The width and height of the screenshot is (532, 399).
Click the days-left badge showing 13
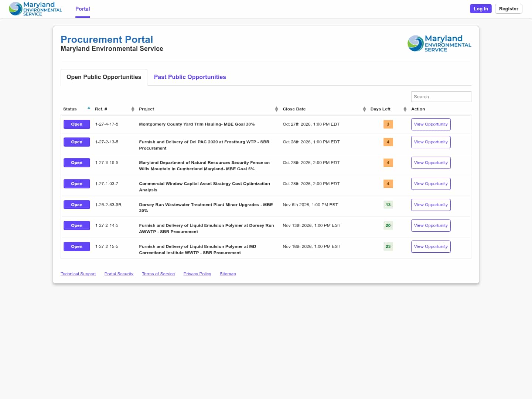[388, 205]
